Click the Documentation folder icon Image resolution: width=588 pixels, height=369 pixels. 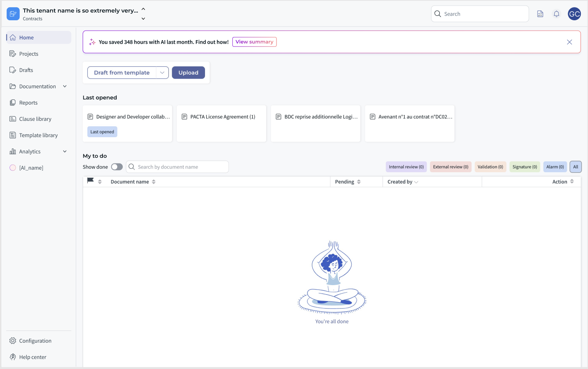(13, 86)
